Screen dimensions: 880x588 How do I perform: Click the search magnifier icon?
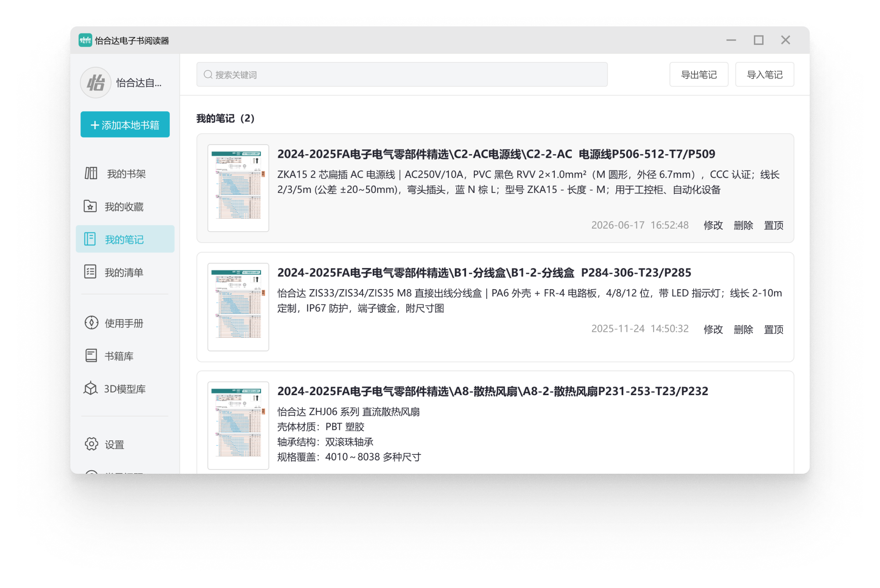click(x=208, y=75)
